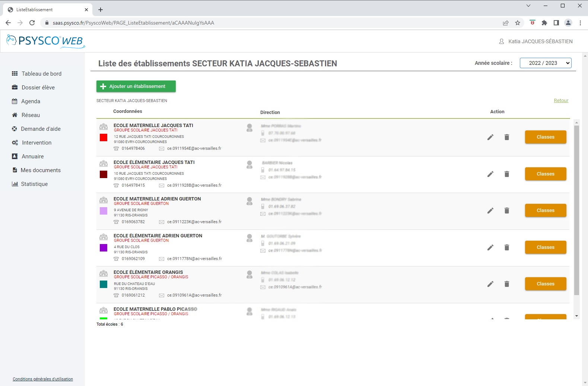588x386 pixels.
Task: Click edit pencil for Ecole Maternelle Adrien Guerton
Action: pos(490,211)
